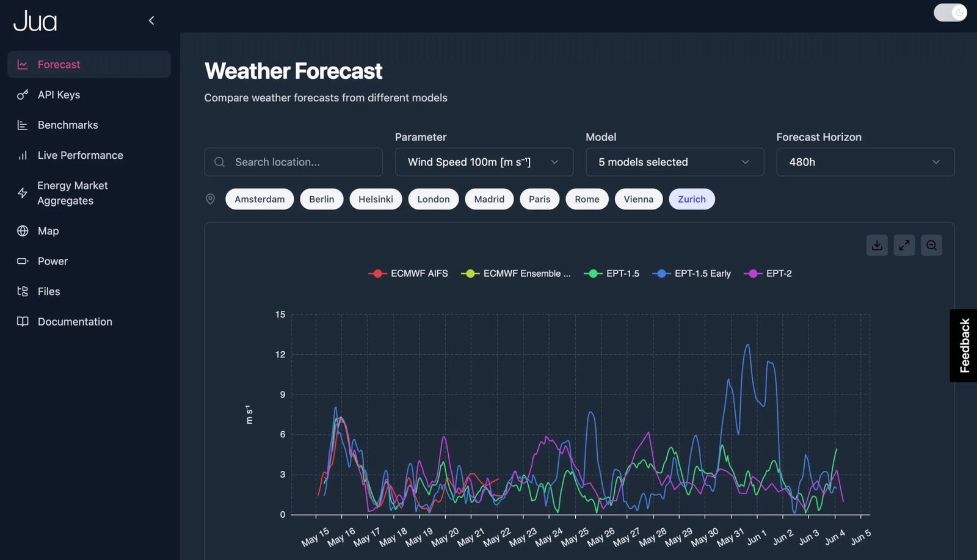Screen dimensions: 977x560
Task: Open Benchmarks in the sidebar
Action: [68, 125]
